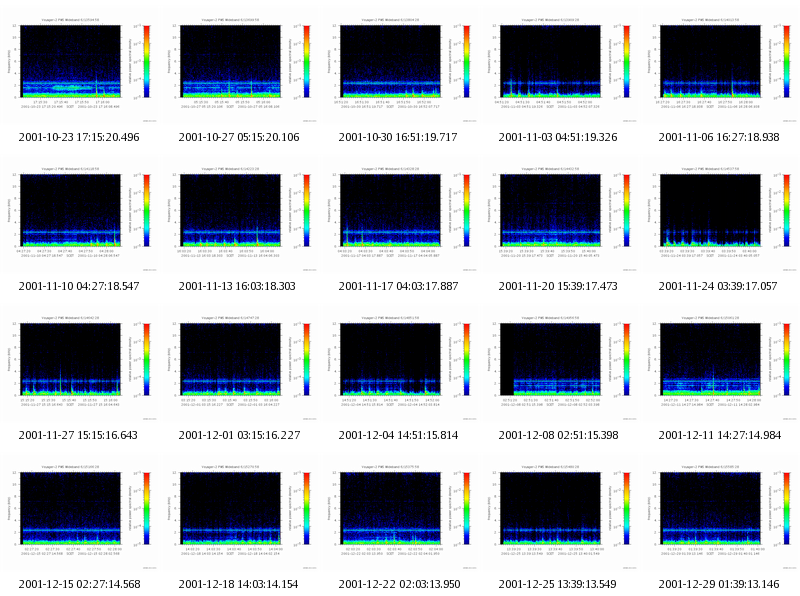Screen dimensions: 800x596
Task: Click the caption text 2001-12-25 13:39:13.549
Action: pos(558,584)
